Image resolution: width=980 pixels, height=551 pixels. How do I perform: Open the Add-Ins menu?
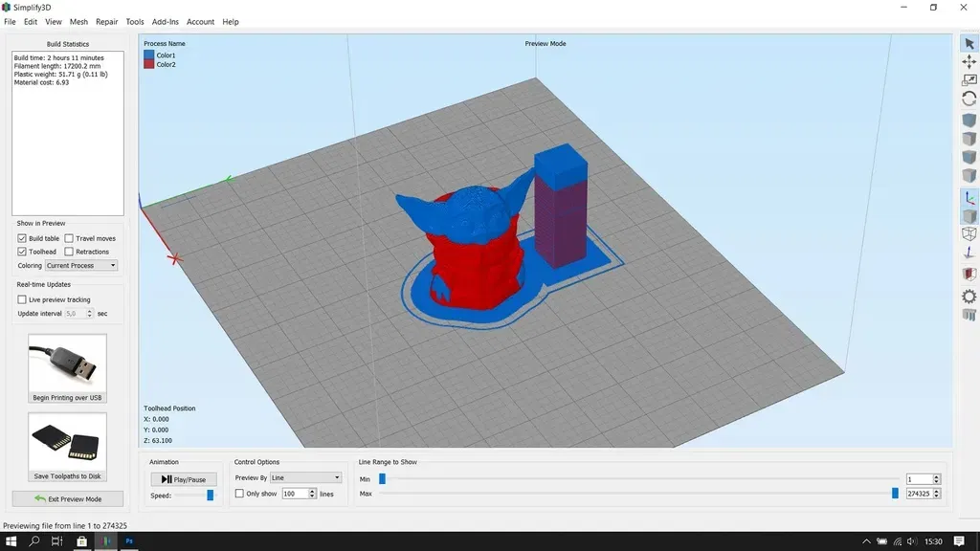pyautogui.click(x=164, y=21)
